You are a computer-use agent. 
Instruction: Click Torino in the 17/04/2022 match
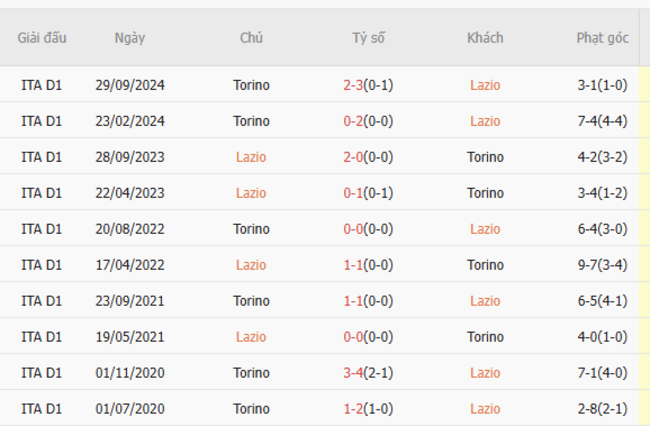click(485, 265)
